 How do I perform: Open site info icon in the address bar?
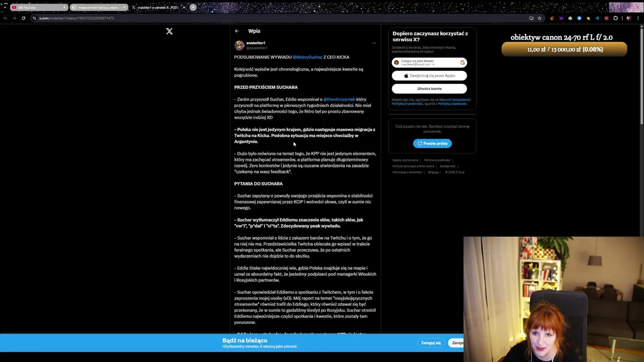click(34, 18)
